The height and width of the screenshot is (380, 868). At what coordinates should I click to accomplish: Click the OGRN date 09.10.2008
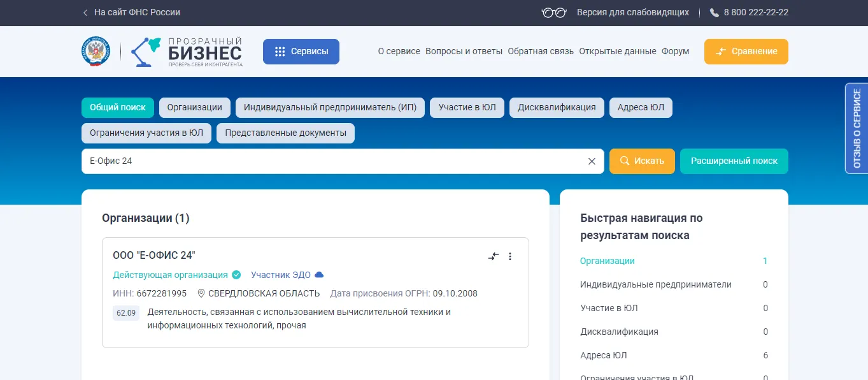pos(455,294)
